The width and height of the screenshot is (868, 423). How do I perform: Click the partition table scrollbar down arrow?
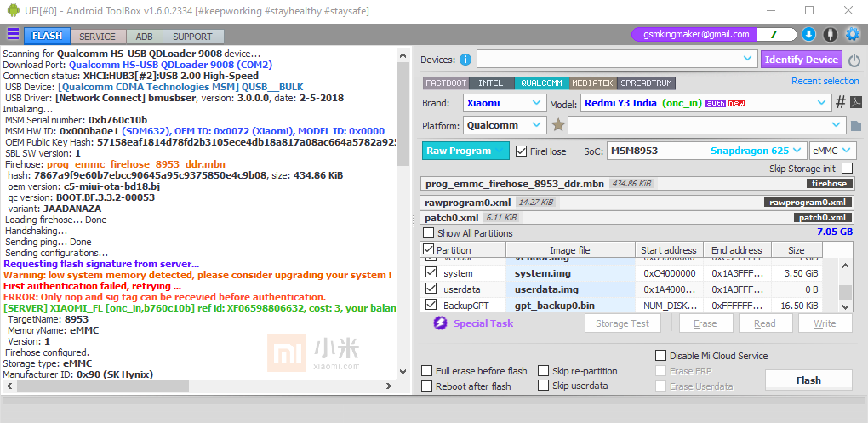[845, 306]
